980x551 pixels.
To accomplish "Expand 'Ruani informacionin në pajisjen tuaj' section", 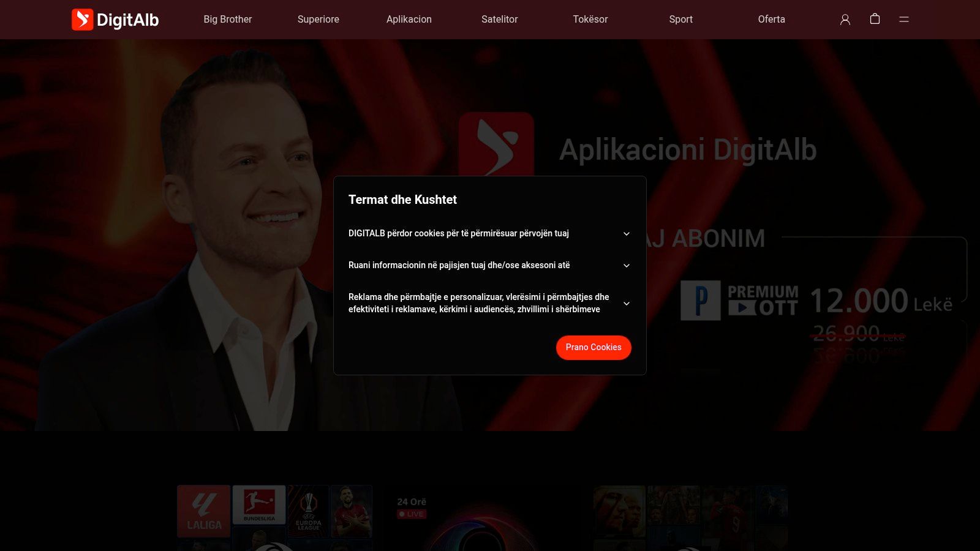I will 626,265.
